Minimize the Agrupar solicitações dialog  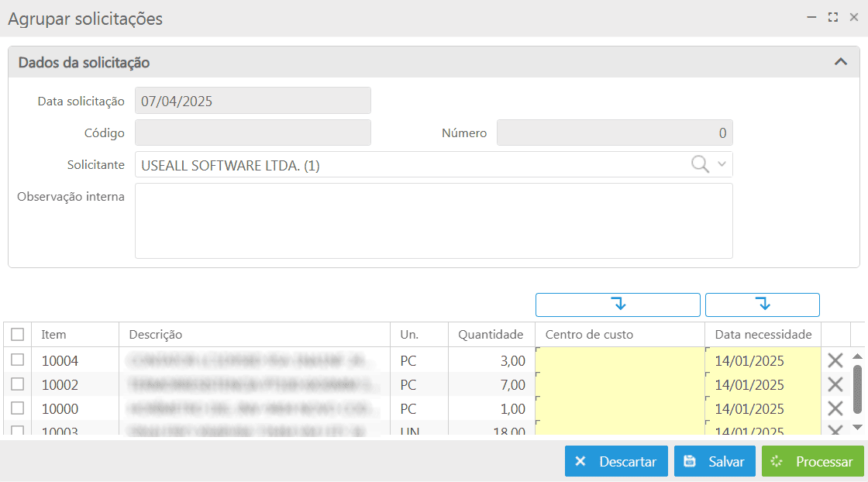(x=811, y=17)
